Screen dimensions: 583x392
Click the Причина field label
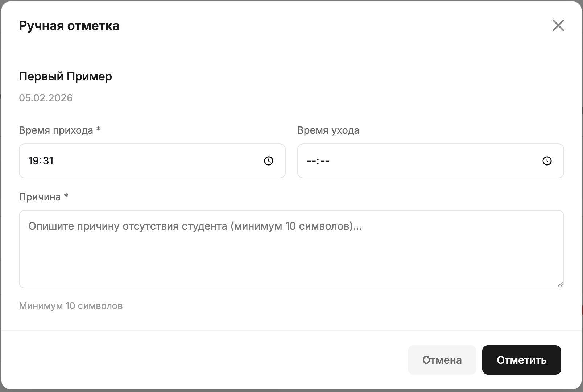pyautogui.click(x=40, y=196)
